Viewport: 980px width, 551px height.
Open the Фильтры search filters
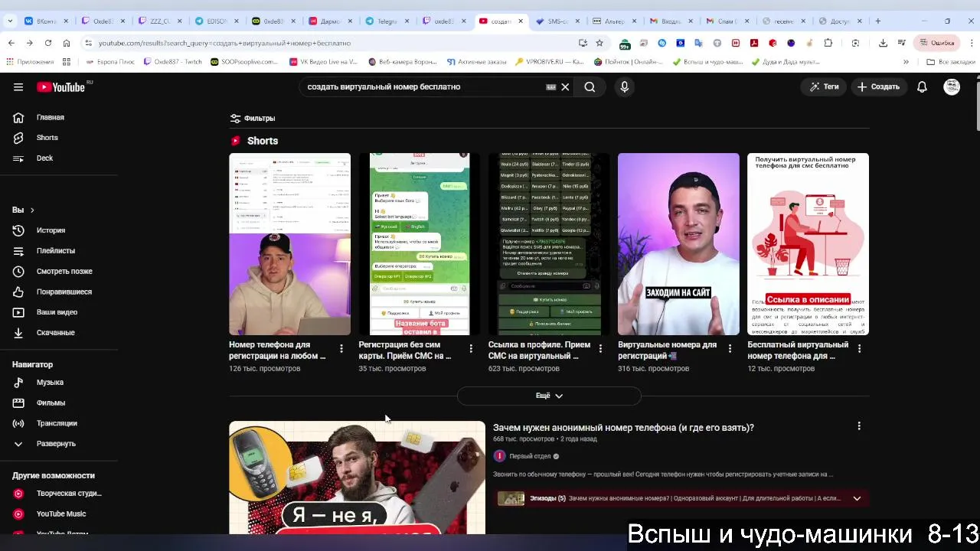coord(253,119)
